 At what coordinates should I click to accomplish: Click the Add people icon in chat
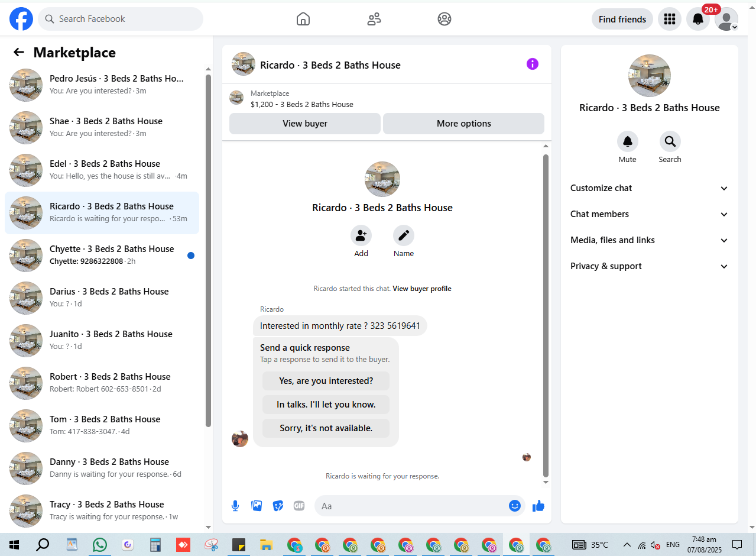[361, 235]
